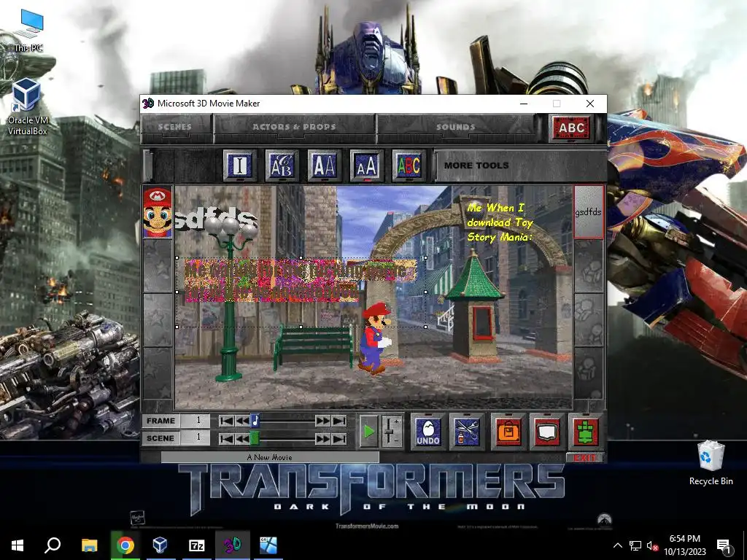The width and height of the screenshot is (747, 560).
Task: Click the green scene slider handle
Action: 255,438
